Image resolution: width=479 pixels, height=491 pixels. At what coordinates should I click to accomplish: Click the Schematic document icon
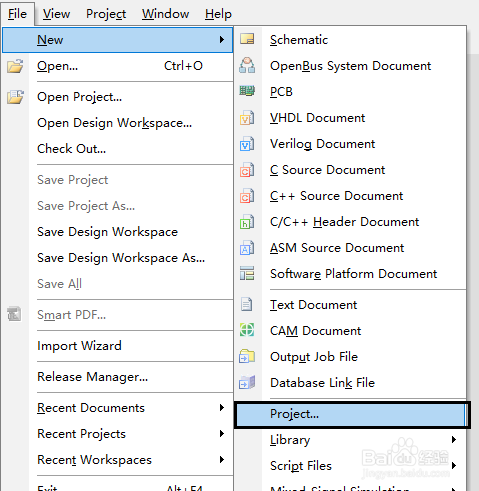pos(247,39)
